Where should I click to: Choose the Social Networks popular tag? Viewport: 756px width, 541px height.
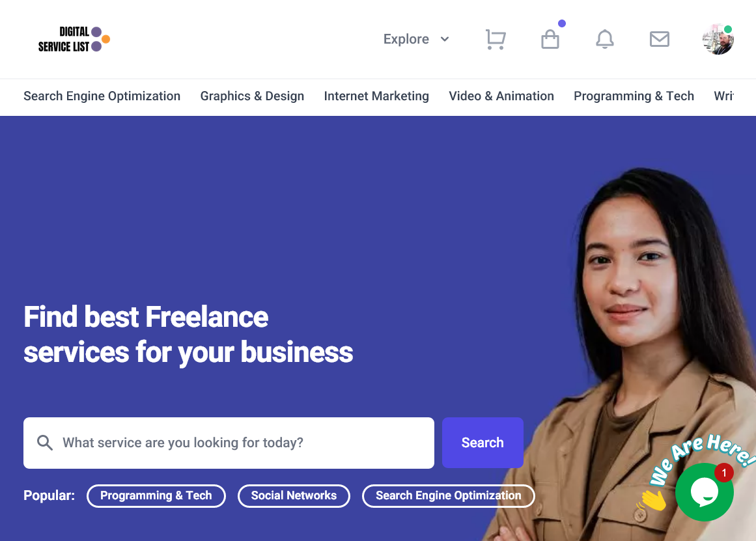[x=294, y=495]
